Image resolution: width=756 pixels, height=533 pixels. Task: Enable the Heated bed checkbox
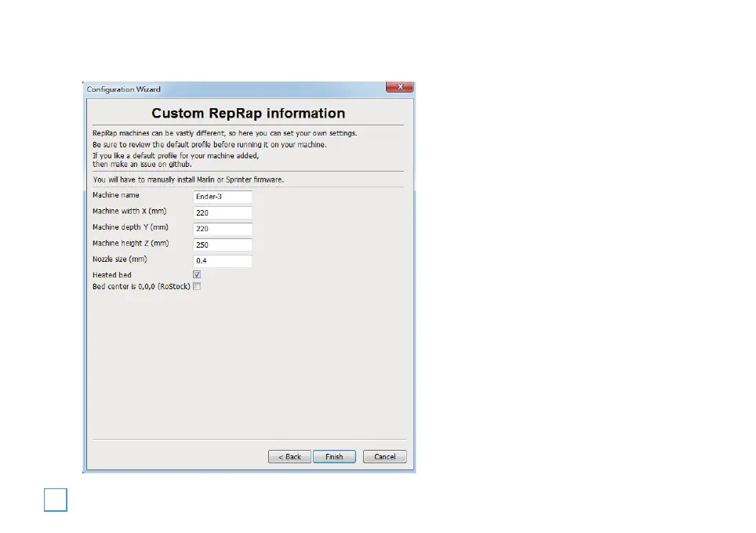coord(197,274)
